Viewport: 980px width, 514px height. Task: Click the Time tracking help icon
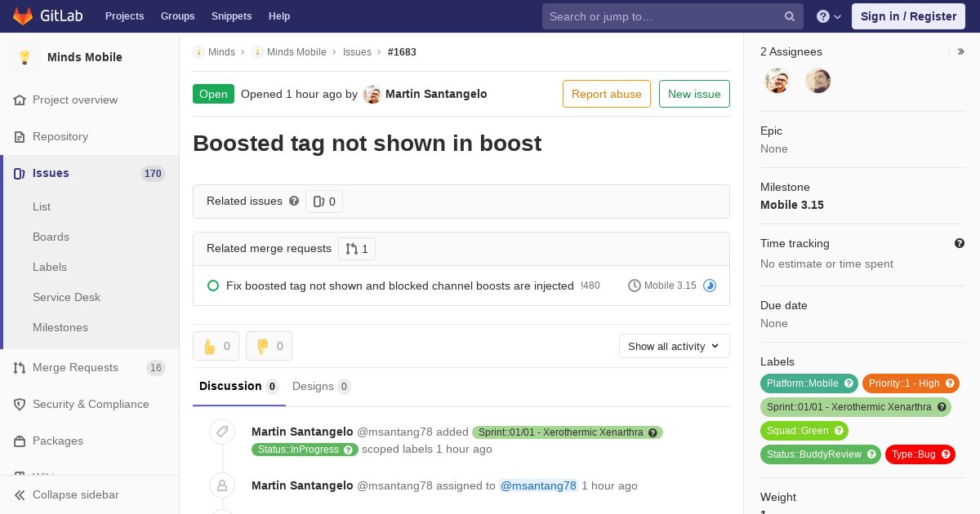(x=960, y=243)
